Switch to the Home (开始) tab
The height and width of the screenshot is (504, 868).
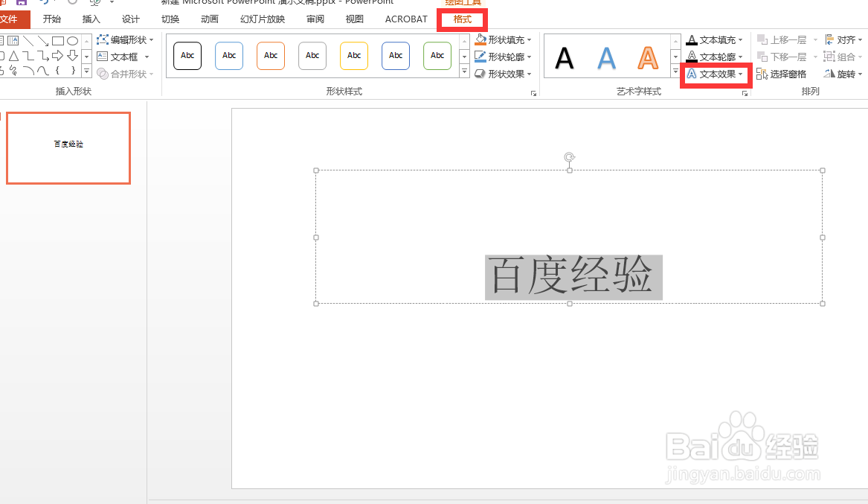pos(52,19)
